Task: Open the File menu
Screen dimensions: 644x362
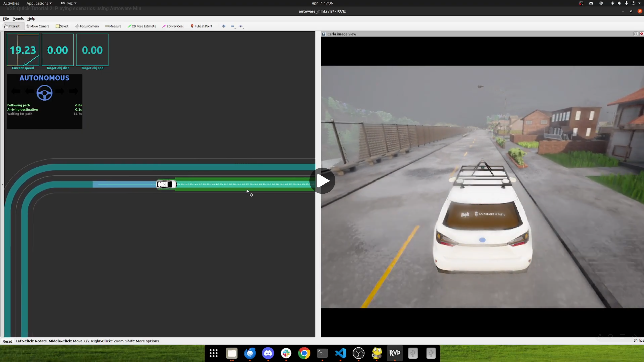Action: 6,19
